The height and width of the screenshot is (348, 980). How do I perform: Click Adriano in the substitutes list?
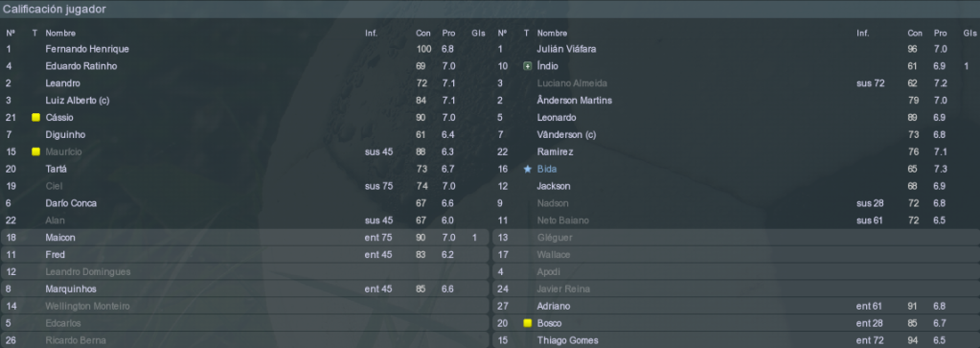(553, 306)
